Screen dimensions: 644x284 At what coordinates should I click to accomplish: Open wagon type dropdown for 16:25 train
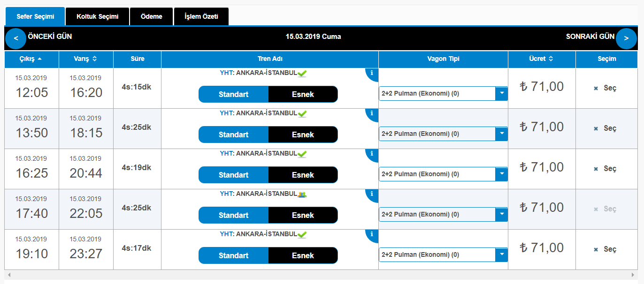tap(501, 174)
